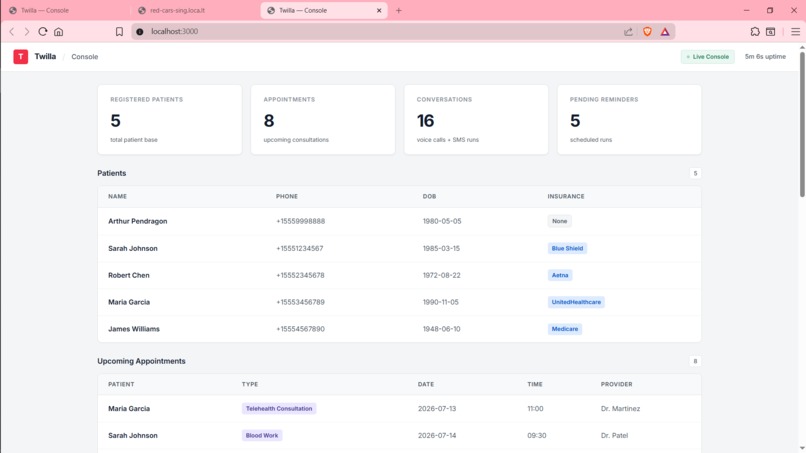Click date of birth 1980-05-05
Viewport: 806px width, 453px height.
(442, 221)
